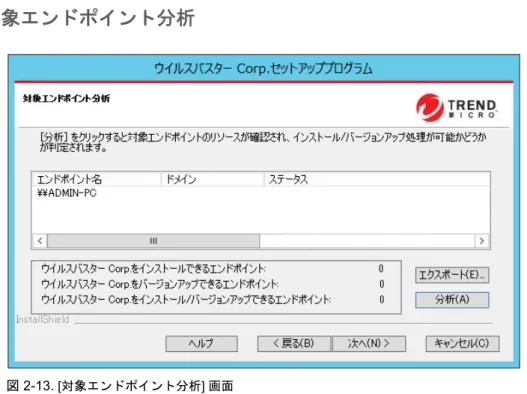Viewport: 527px width, 394px height.
Task: Cancel setup with the キャンセル(C) button
Action: pos(462,344)
